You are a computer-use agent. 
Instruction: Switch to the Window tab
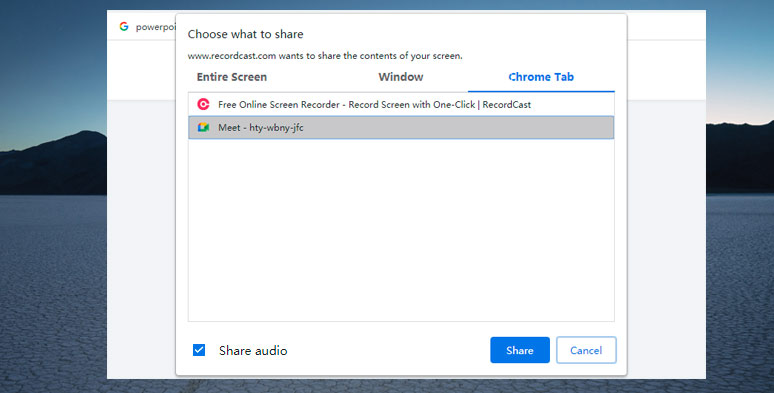click(x=400, y=77)
